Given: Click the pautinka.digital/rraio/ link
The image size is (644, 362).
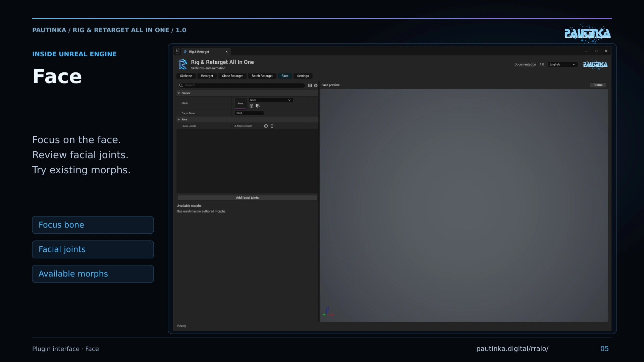Looking at the screenshot, I should tap(512, 349).
